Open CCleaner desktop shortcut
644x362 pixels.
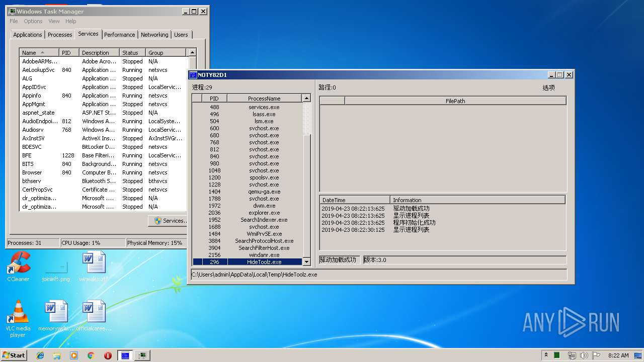click(x=18, y=266)
